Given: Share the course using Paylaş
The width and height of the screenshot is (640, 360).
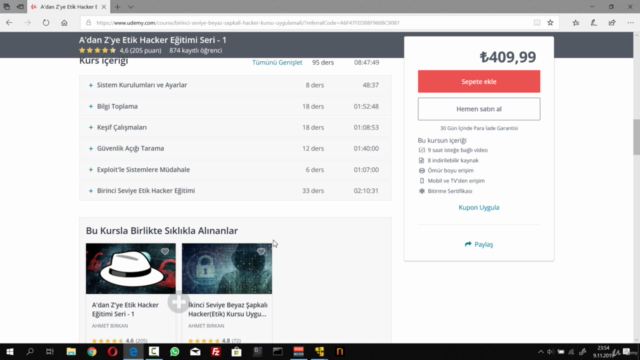Looking at the screenshot, I should click(x=479, y=244).
